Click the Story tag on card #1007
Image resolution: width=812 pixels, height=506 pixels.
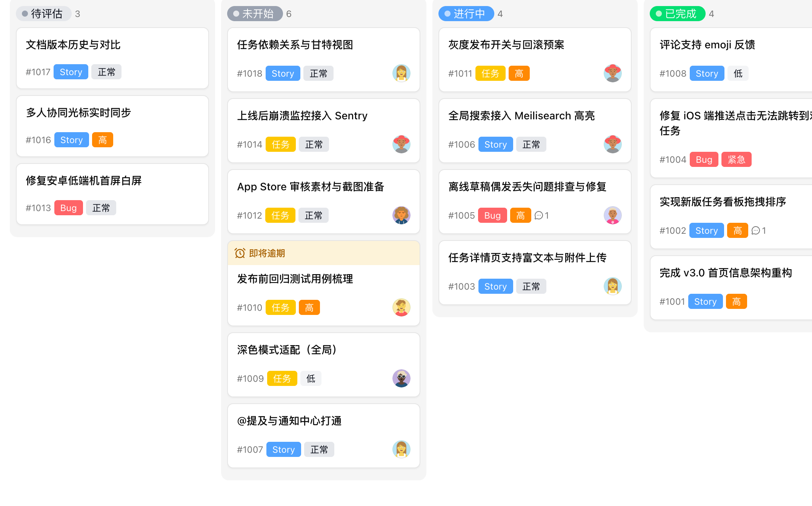pos(284,449)
